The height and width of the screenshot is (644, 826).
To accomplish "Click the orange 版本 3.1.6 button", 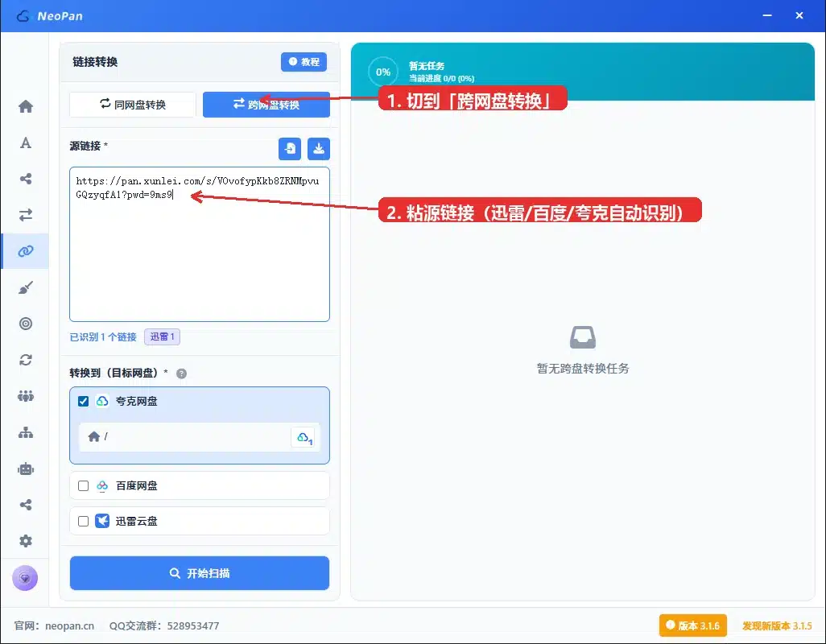I will (x=692, y=625).
